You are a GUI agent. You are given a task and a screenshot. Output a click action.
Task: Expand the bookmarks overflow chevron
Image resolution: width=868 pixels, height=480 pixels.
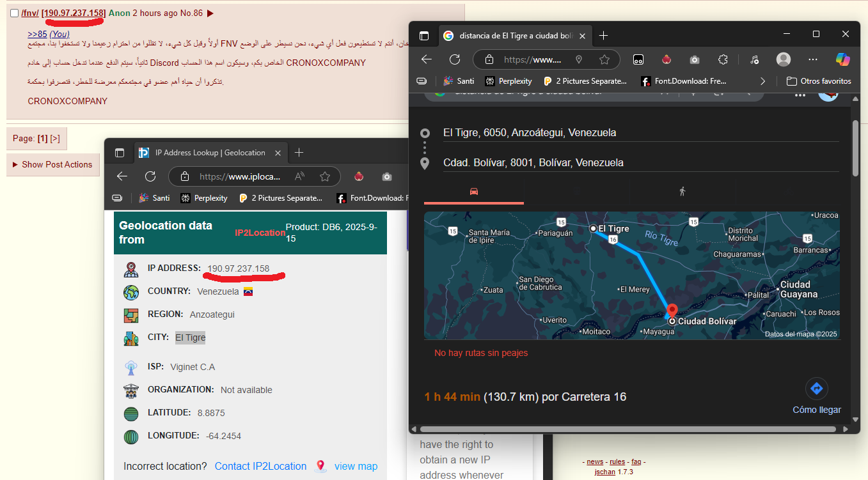(762, 81)
